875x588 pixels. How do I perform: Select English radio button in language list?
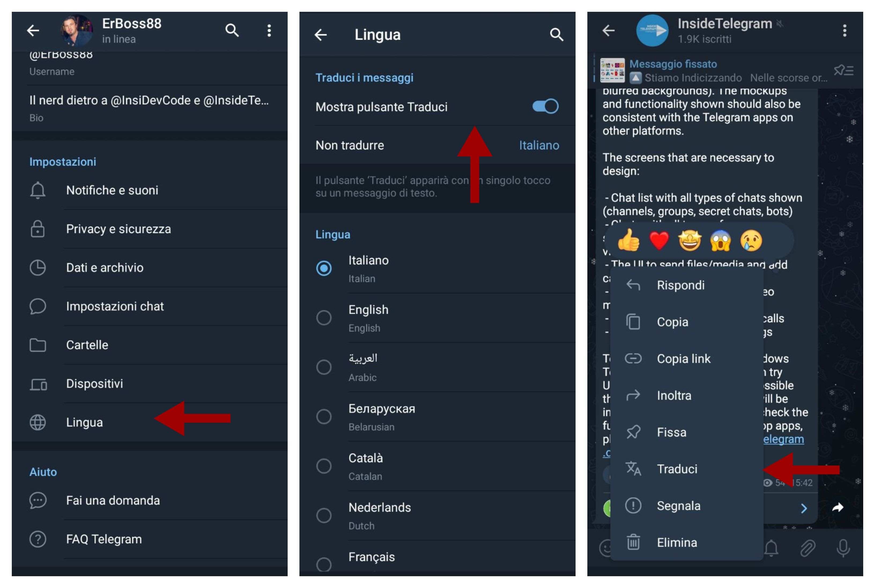pos(324,316)
